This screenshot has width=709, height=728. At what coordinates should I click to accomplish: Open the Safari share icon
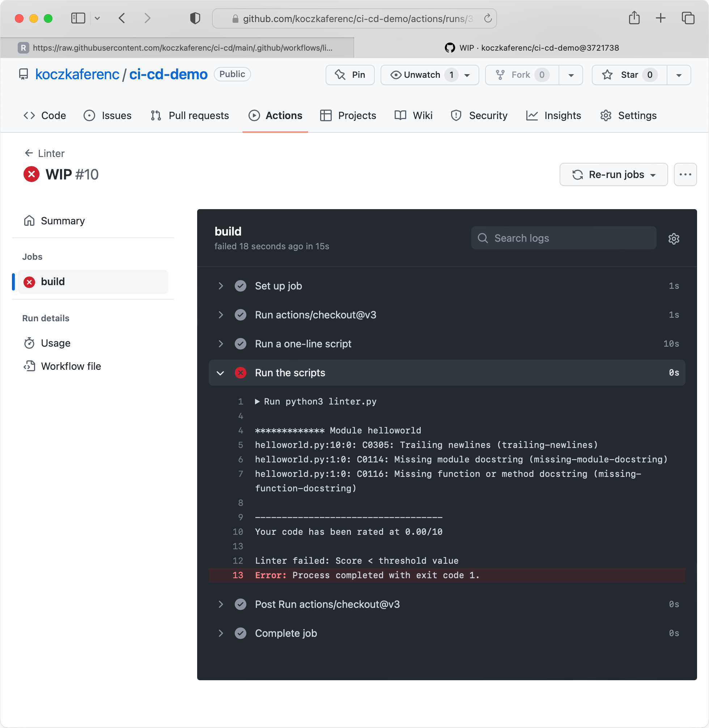click(x=634, y=18)
